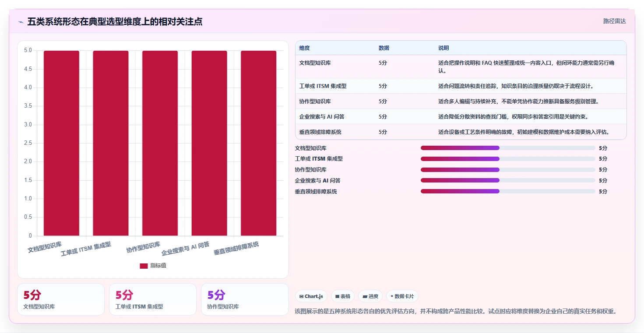Select the Chart.js tag
644x333 pixels.
[x=311, y=296]
